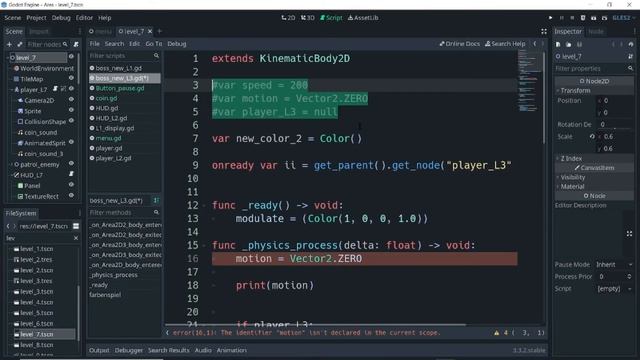Open the Output bottom panel
The width and height of the screenshot is (640, 360).
[x=99, y=350]
